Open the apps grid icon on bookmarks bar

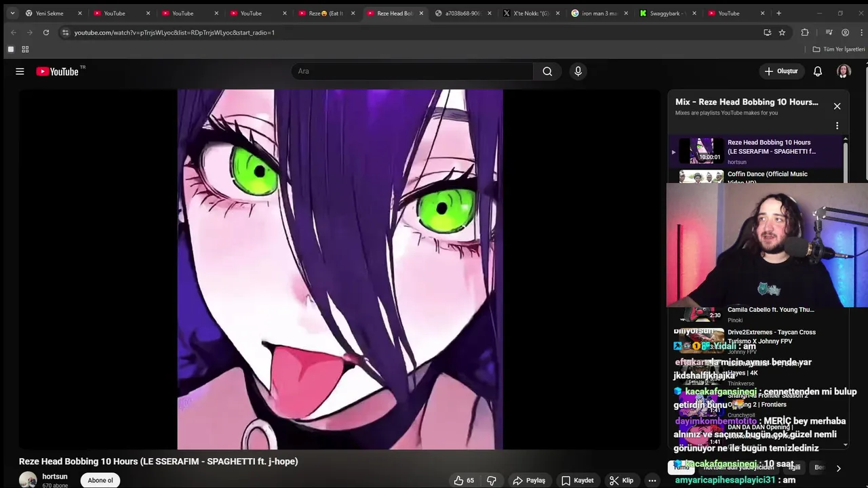point(25,49)
